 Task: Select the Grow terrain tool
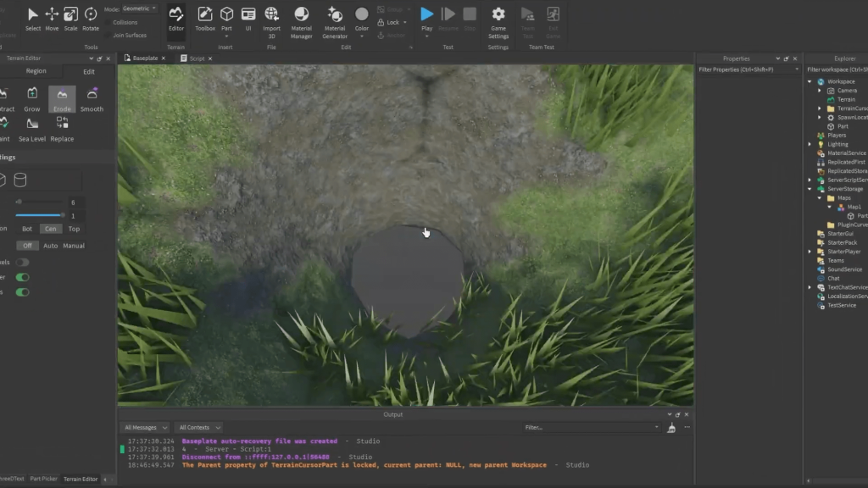(x=32, y=100)
